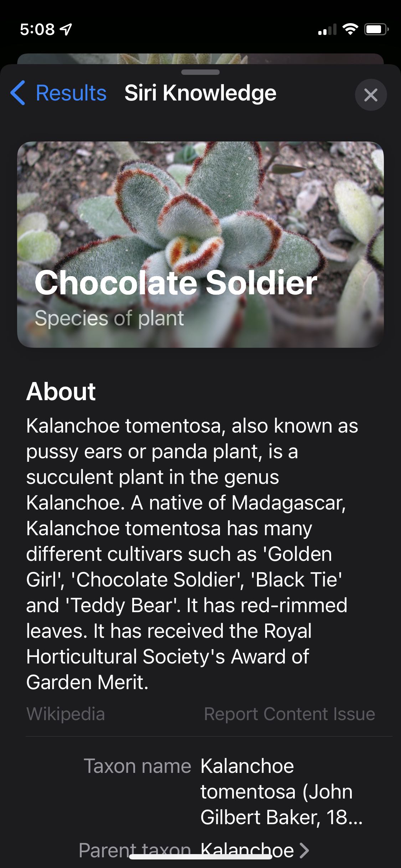
Task: Expand the truncated Taxon name value
Action: 282,791
